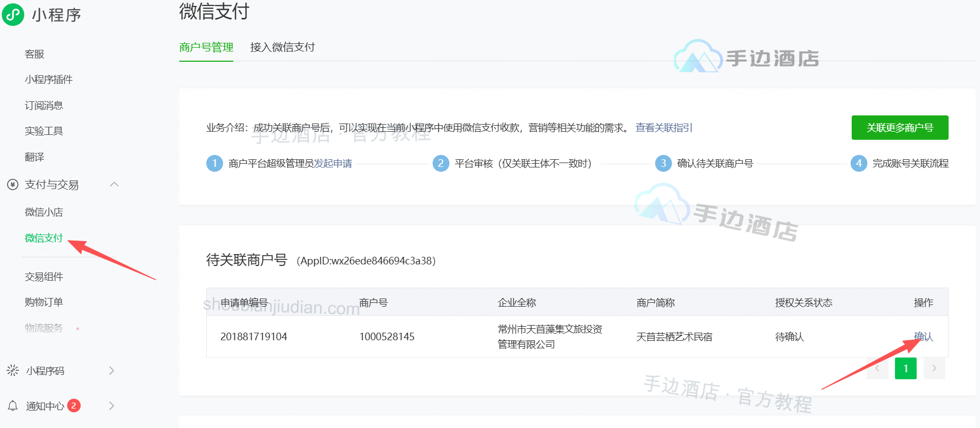Open 微信小店 in the sidebar

[44, 212]
